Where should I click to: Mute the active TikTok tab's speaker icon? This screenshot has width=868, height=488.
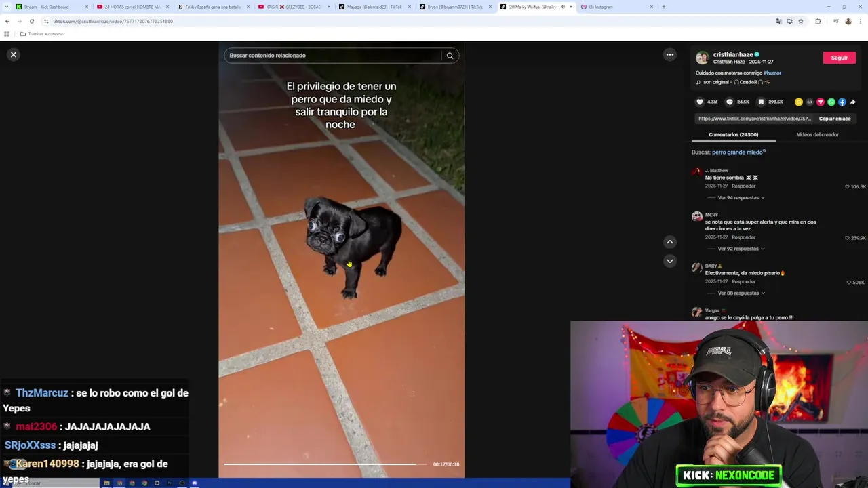pos(562,7)
